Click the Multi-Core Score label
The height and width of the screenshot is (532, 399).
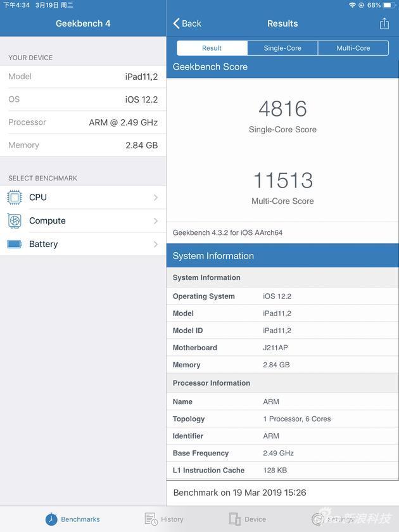[282, 201]
